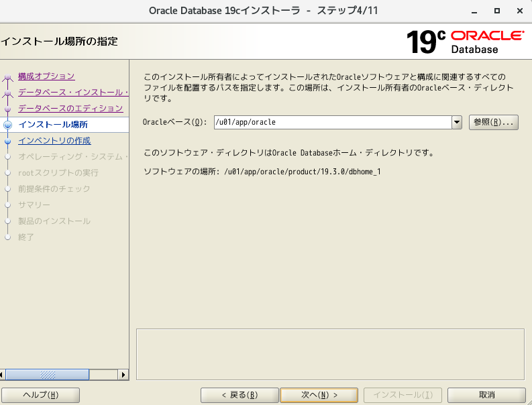Click the disabled オペレーティング・システム step text
This screenshot has width=532, height=405.
click(x=73, y=157)
